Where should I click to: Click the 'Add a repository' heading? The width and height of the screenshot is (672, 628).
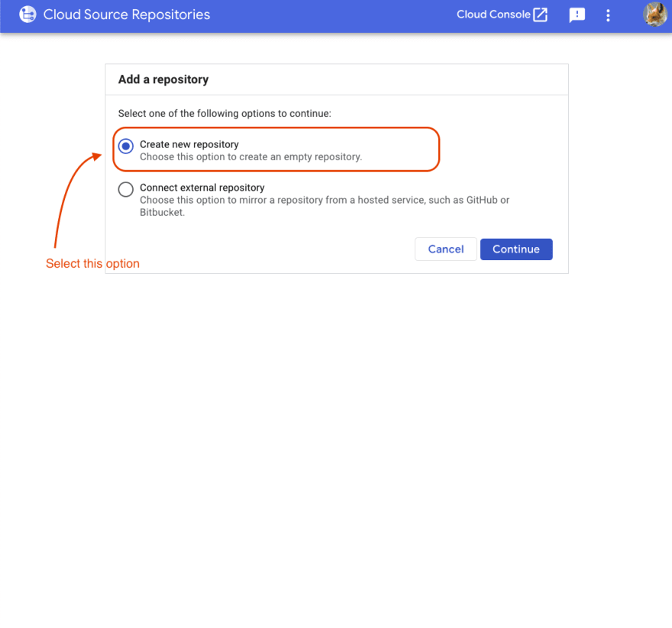(163, 79)
